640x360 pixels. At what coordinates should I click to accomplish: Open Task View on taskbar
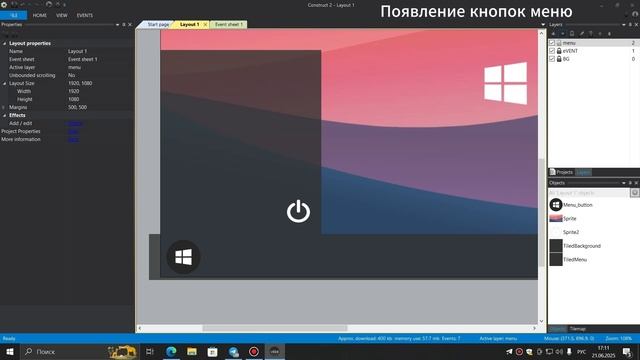pos(150,351)
